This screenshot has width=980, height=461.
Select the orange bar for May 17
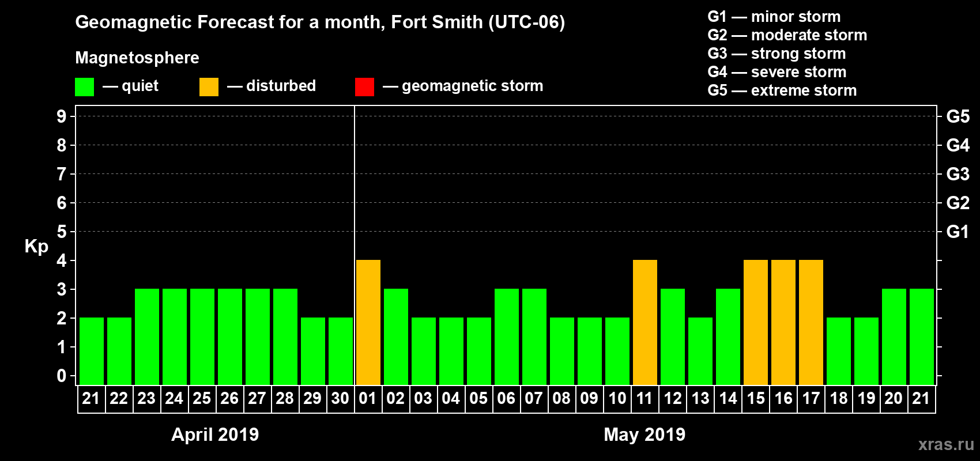[811, 323]
